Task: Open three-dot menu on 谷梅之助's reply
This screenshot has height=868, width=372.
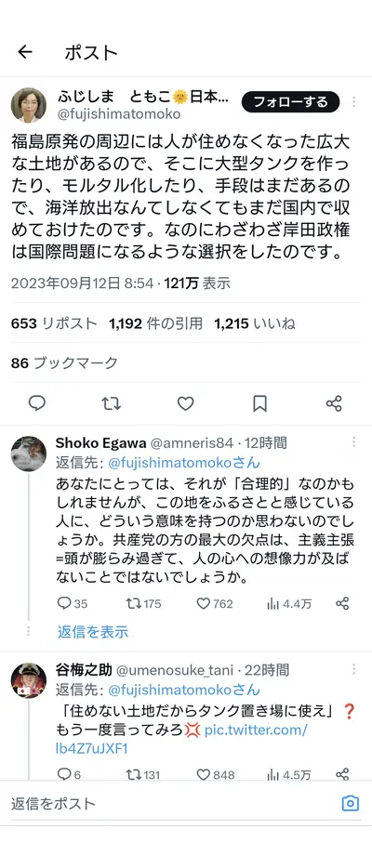Action: pyautogui.click(x=354, y=669)
